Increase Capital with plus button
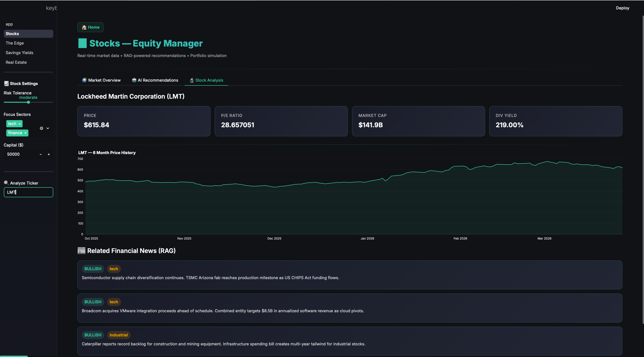Image resolution: width=644 pixels, height=357 pixels. pyautogui.click(x=49, y=154)
